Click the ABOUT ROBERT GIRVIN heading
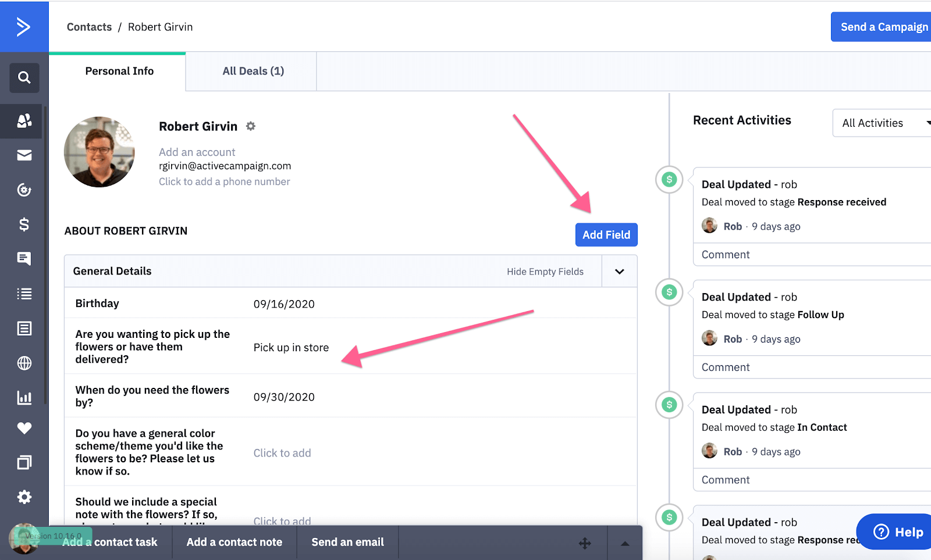931x560 pixels. (126, 231)
